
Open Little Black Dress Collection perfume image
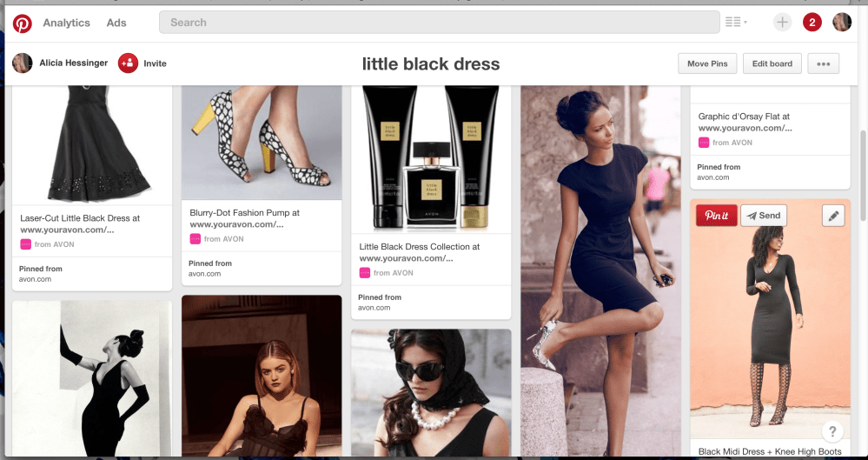431,160
